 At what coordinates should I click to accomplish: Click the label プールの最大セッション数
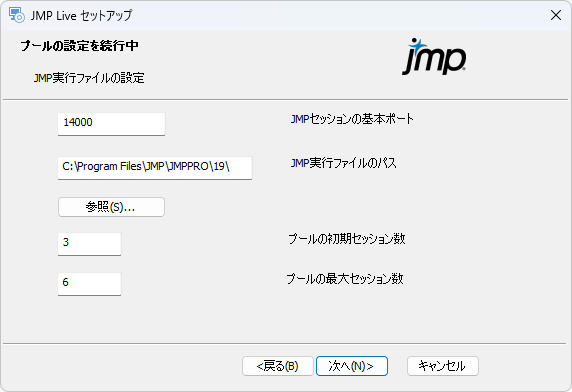click(x=345, y=279)
